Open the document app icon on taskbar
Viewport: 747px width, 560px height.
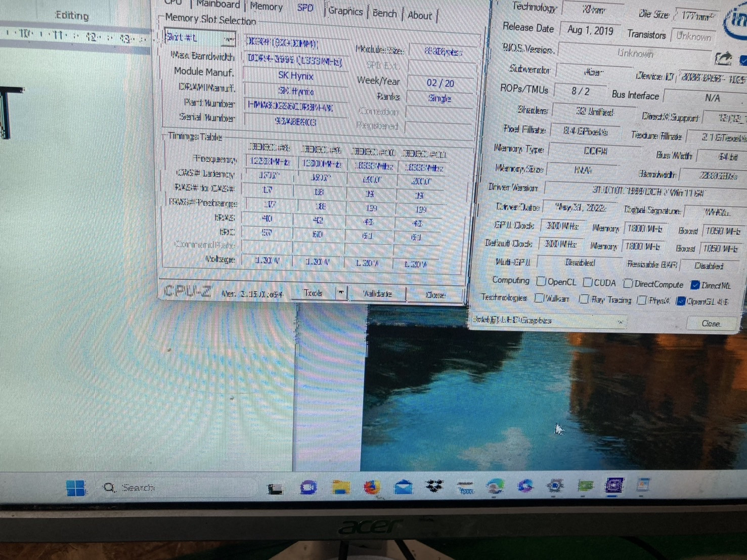tap(643, 485)
